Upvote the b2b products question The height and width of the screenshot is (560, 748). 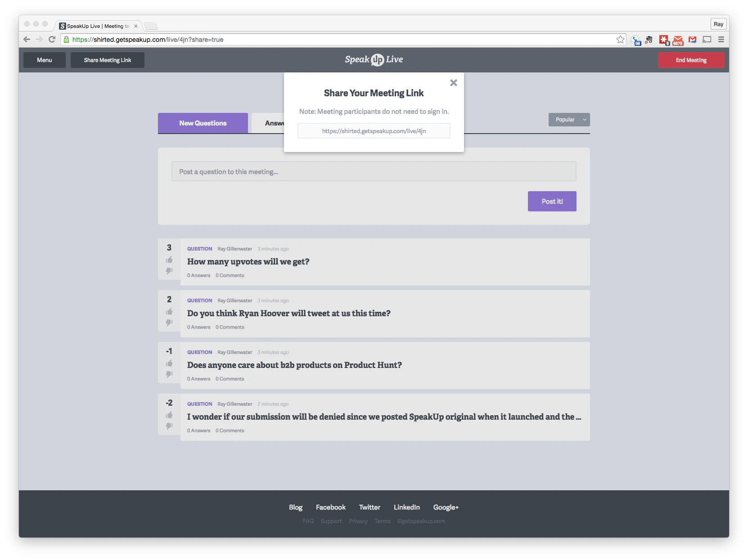point(169,363)
